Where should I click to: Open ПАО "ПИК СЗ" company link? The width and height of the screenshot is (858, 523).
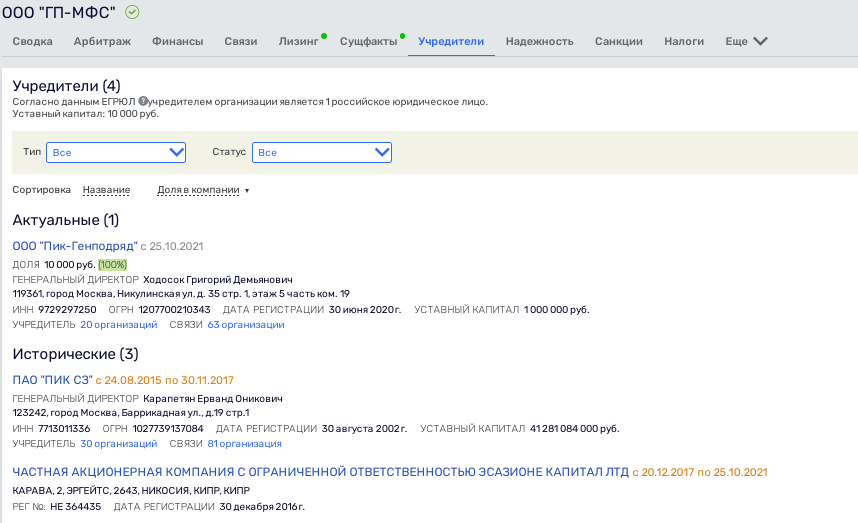(53, 380)
